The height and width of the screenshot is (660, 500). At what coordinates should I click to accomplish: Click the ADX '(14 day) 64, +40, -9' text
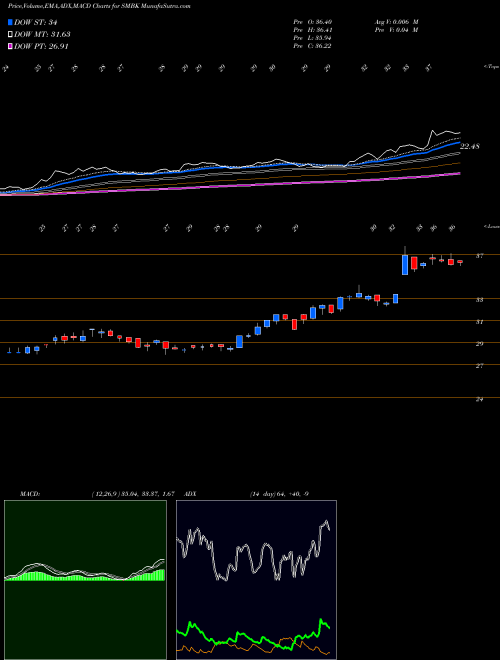pyautogui.click(x=279, y=494)
